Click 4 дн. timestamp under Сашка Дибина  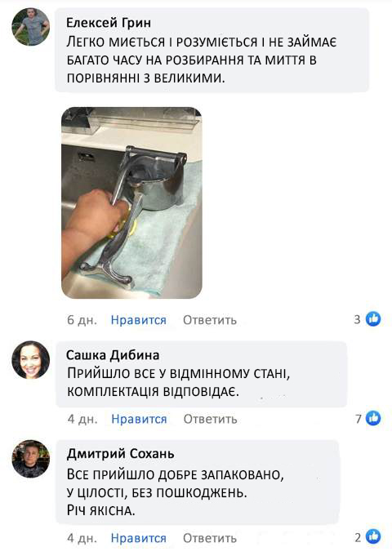[x=82, y=419]
